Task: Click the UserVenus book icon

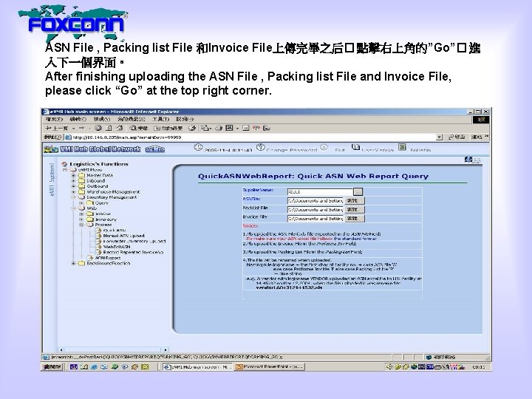Action: coord(355,147)
